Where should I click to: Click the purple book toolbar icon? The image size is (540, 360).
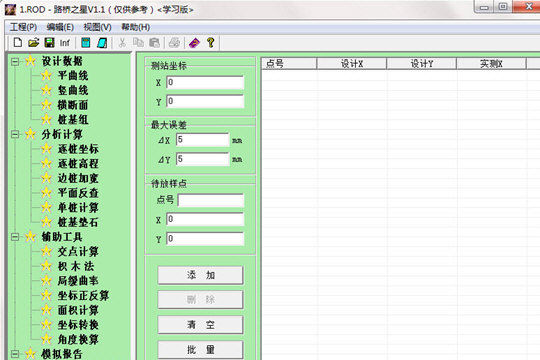click(x=194, y=43)
